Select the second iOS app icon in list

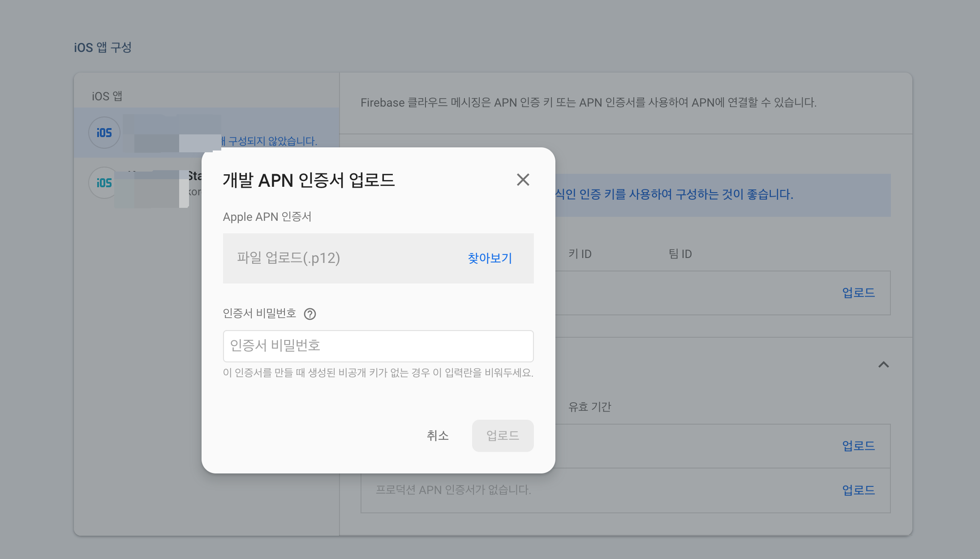(104, 183)
